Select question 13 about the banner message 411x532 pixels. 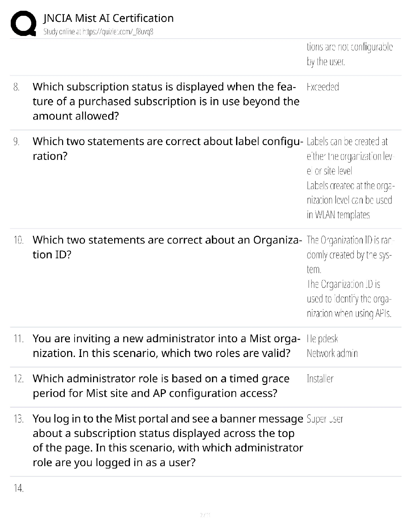tap(168, 440)
